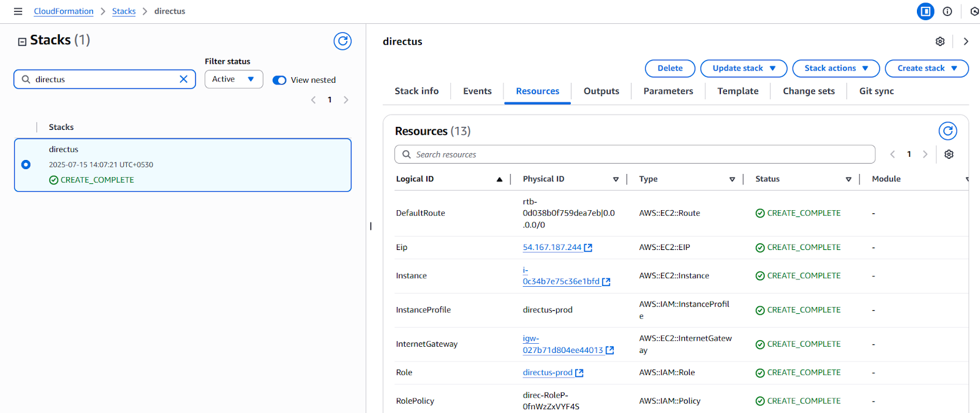This screenshot has height=413, width=980.
Task: Click AWS::IAM::Policy type cell
Action: [x=669, y=401]
